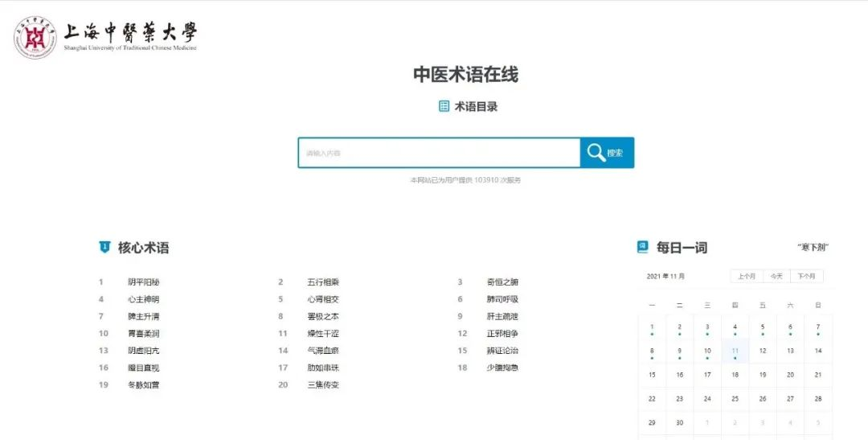The height and width of the screenshot is (440, 868).
Task: Open the 术语目录 catalog link
Action: coord(476,106)
